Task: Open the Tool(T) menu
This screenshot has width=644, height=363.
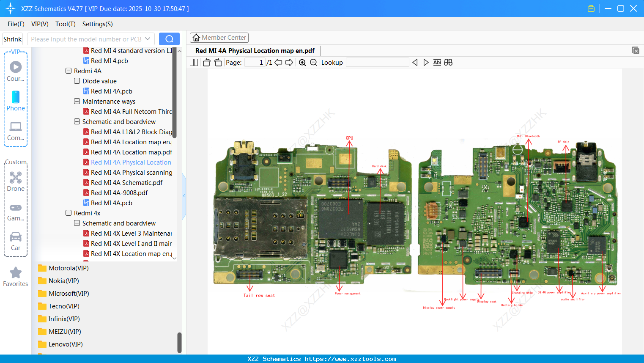Action: (65, 24)
